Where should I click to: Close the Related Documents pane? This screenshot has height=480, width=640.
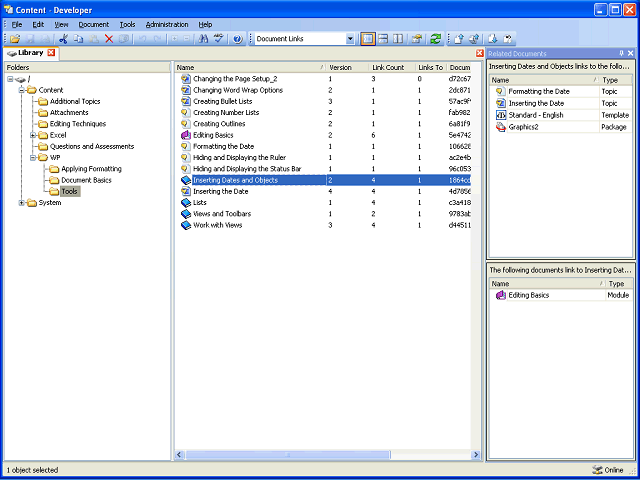click(631, 53)
